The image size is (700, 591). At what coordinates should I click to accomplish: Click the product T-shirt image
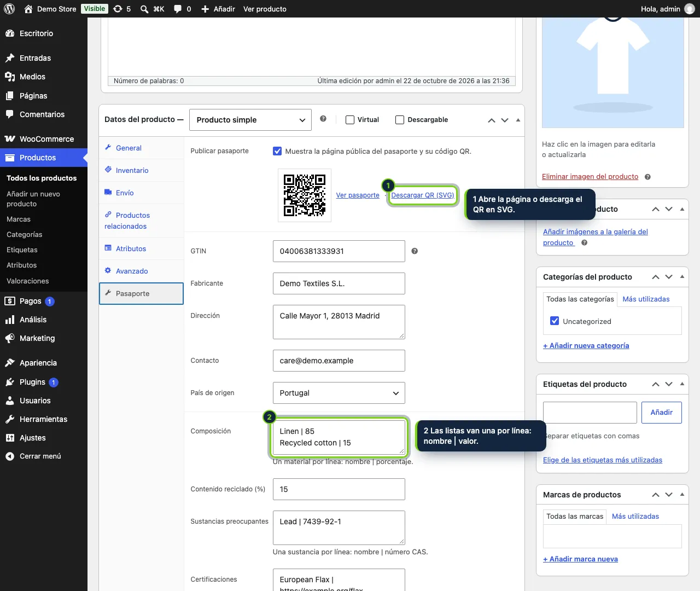coord(613,72)
